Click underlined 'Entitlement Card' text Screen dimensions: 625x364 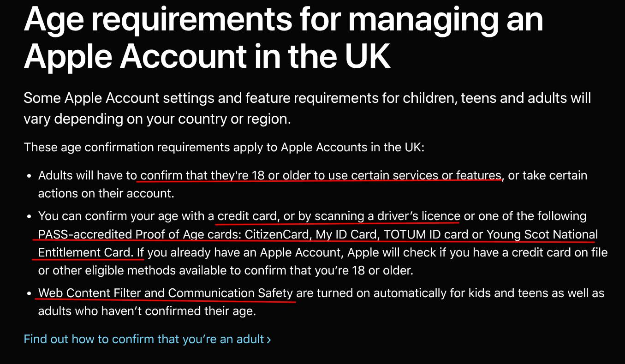tap(86, 252)
